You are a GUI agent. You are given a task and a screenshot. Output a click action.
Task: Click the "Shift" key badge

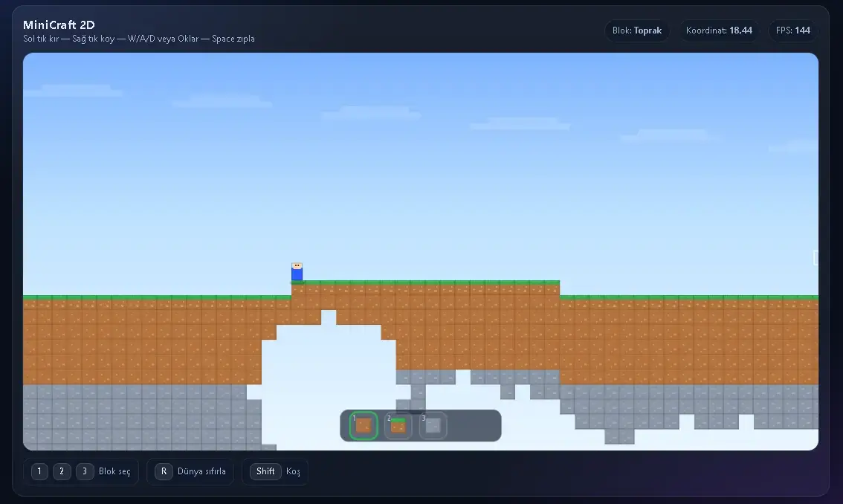[265, 471]
